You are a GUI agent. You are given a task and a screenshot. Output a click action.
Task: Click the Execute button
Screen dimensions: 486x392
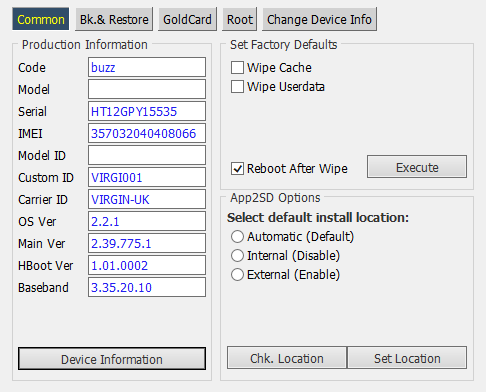tap(417, 167)
